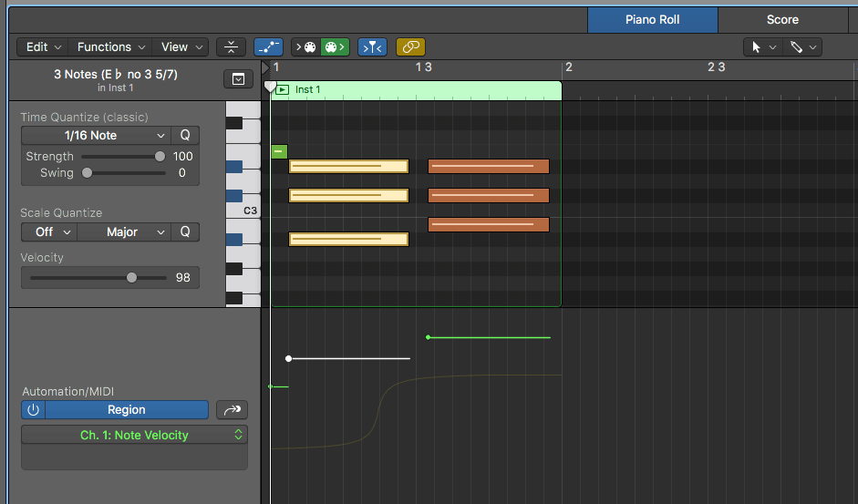Click ruler position 1 3
The image size is (858, 504).
[423, 67]
